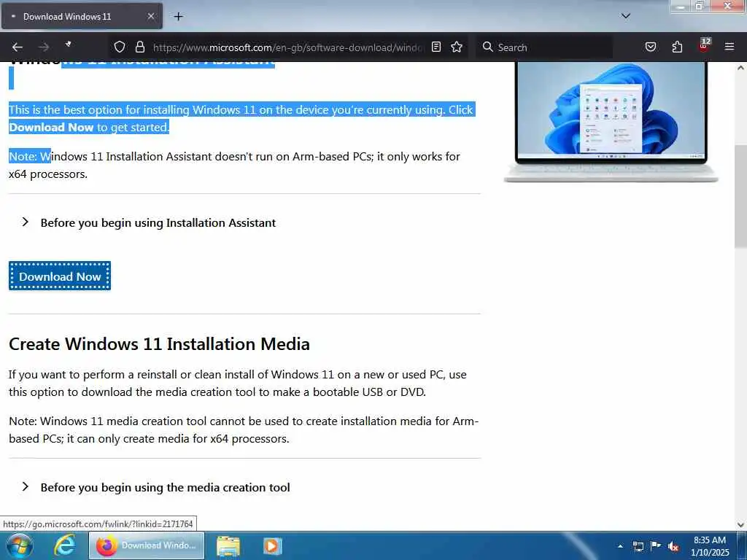Stop or reload the loading page
This screenshot has width=747, height=560.
coord(69,44)
